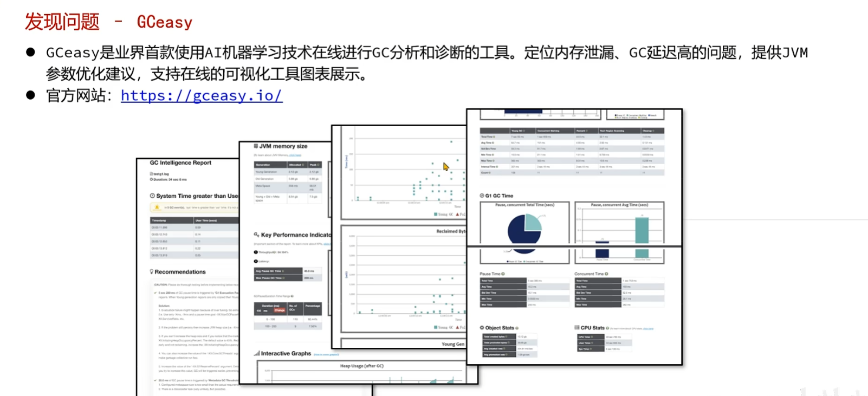Click the 'Concurrent Time' table heading
The width and height of the screenshot is (868, 396).
tap(589, 274)
